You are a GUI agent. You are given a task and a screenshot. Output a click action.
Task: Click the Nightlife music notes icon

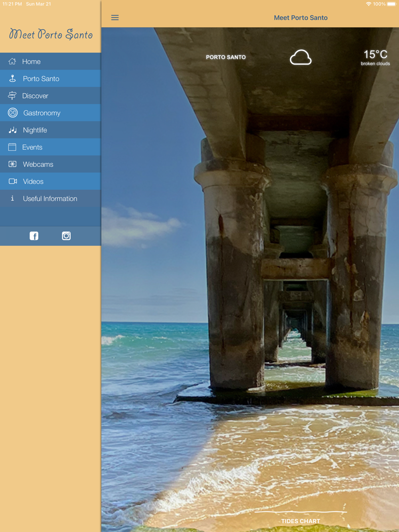tap(13, 130)
